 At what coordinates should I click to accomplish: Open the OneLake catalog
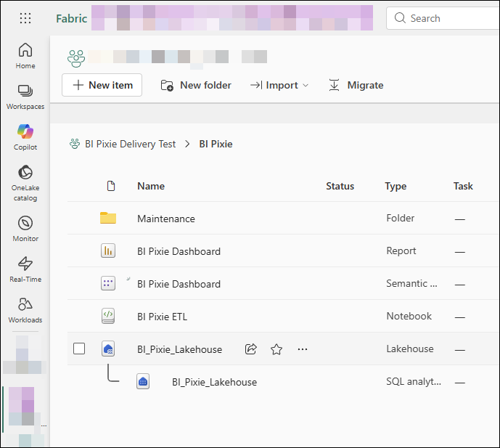(x=25, y=183)
